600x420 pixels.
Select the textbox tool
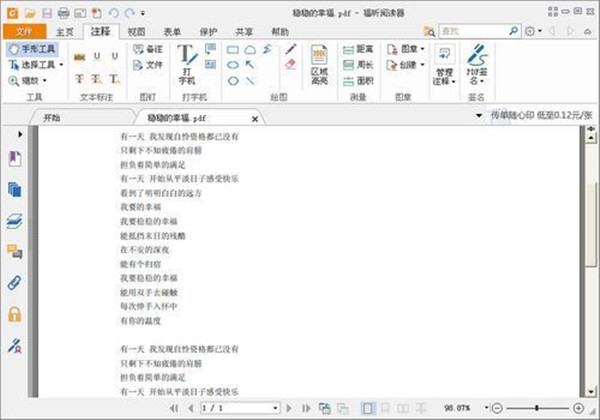pos(210,65)
